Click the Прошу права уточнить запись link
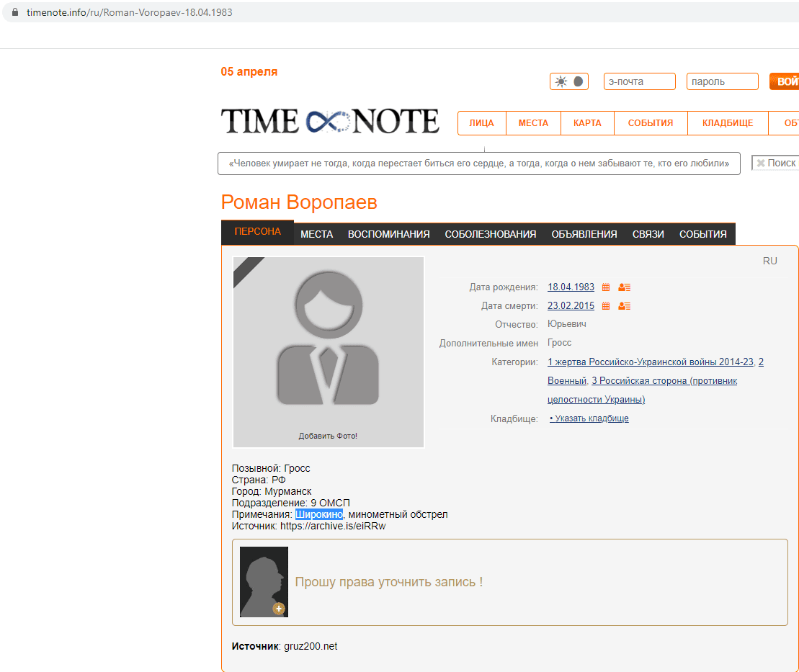Screen dimensions: 799x672 tap(389, 582)
